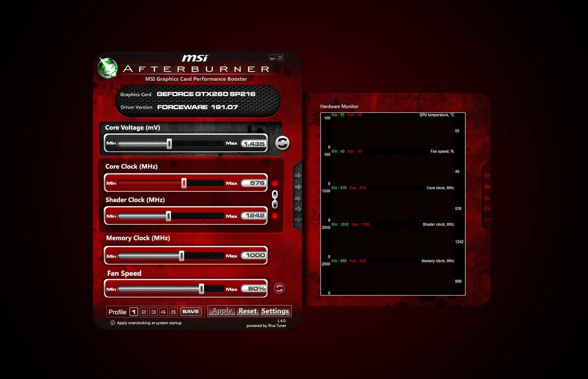Select profile slot 5
This screenshot has width=588, height=379.
point(173,312)
